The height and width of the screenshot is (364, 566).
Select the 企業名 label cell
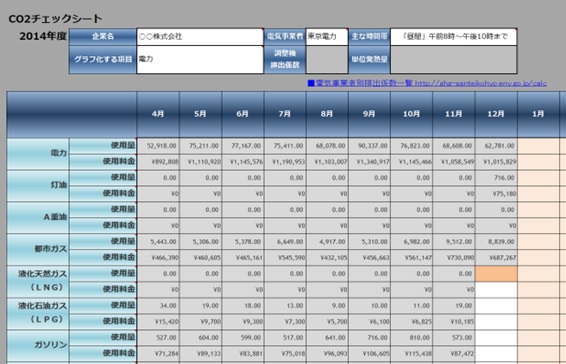pyautogui.click(x=103, y=37)
